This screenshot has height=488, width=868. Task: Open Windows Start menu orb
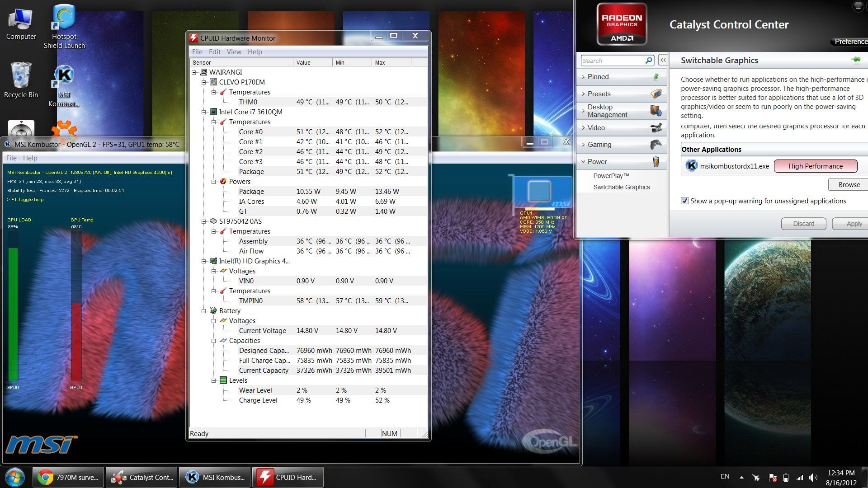pos(14,477)
